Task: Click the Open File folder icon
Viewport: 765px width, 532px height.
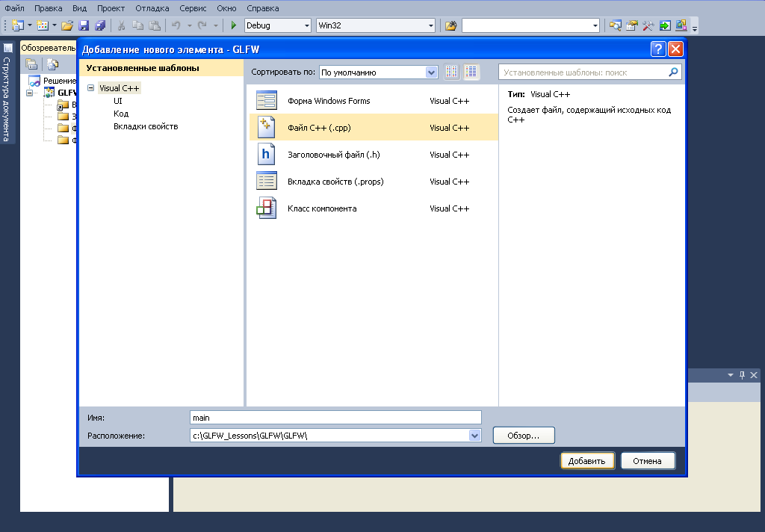Action: click(x=67, y=25)
